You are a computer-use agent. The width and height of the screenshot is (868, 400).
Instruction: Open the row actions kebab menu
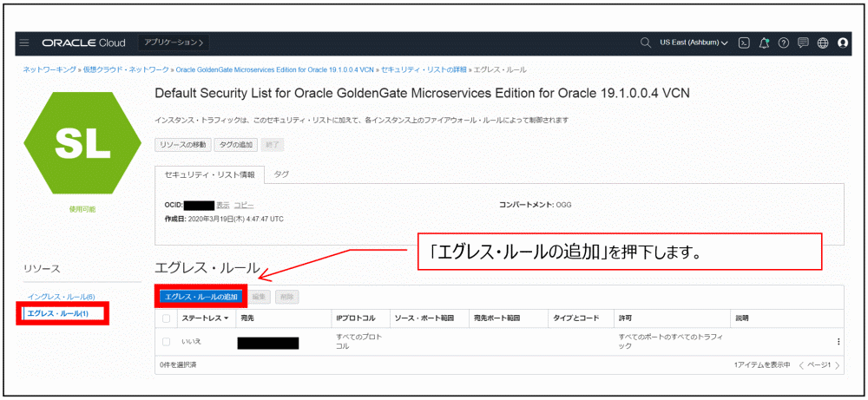click(838, 342)
